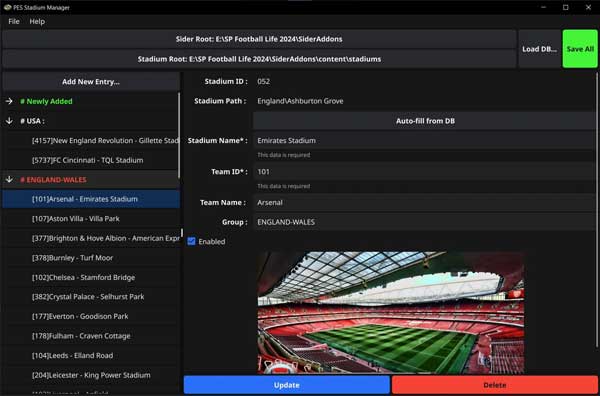Image resolution: width=600 pixels, height=396 pixels.
Task: Collapse the ENGLAND-WALES group arrow
Action: (9, 179)
